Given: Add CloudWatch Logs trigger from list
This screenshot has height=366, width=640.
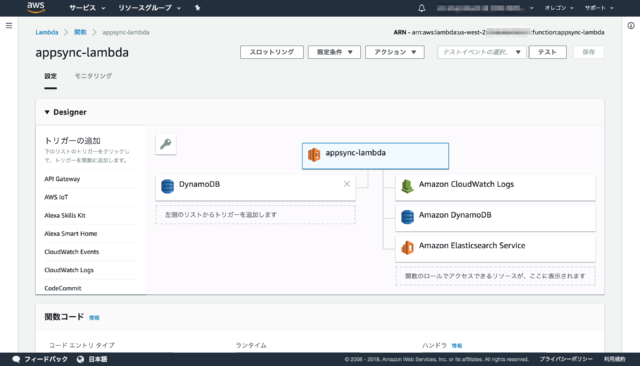Looking at the screenshot, I should point(69,270).
